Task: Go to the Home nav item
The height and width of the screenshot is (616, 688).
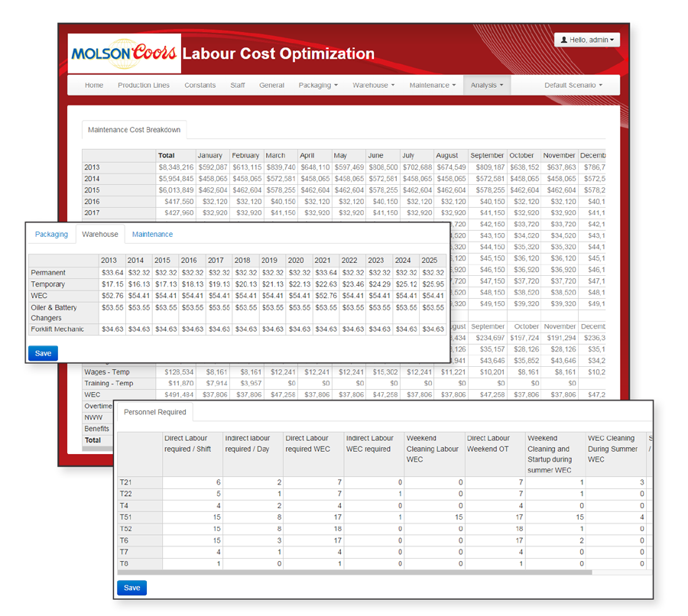Action: click(94, 85)
